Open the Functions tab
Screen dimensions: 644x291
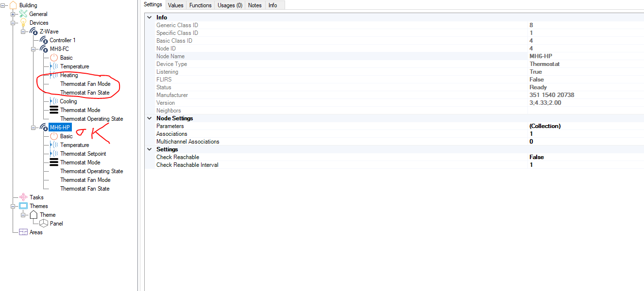[x=200, y=5]
